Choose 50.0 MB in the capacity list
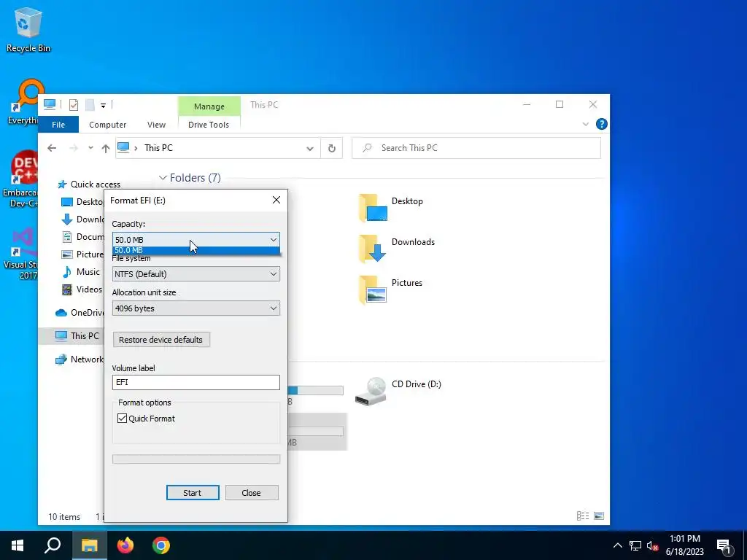747x560 pixels. [196, 251]
